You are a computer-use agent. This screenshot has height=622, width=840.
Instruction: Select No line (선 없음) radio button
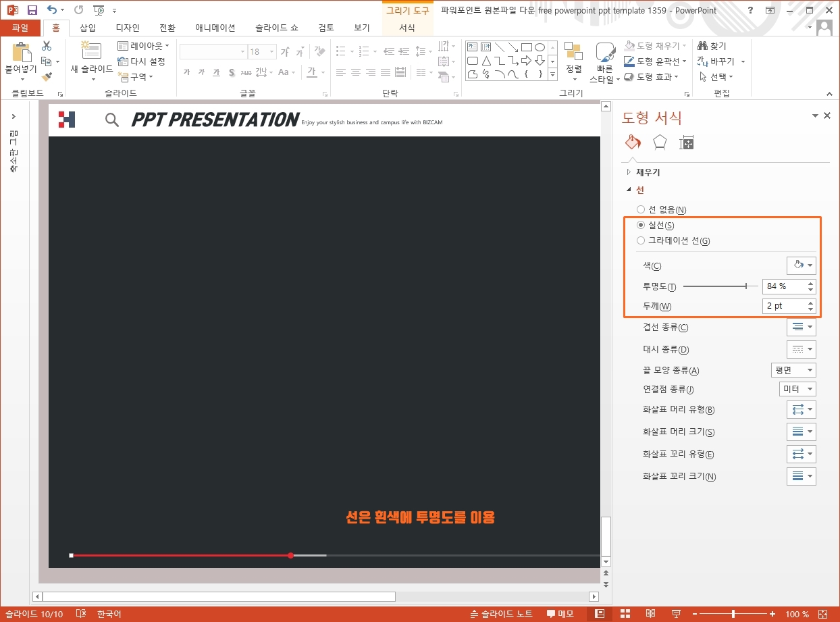point(641,210)
